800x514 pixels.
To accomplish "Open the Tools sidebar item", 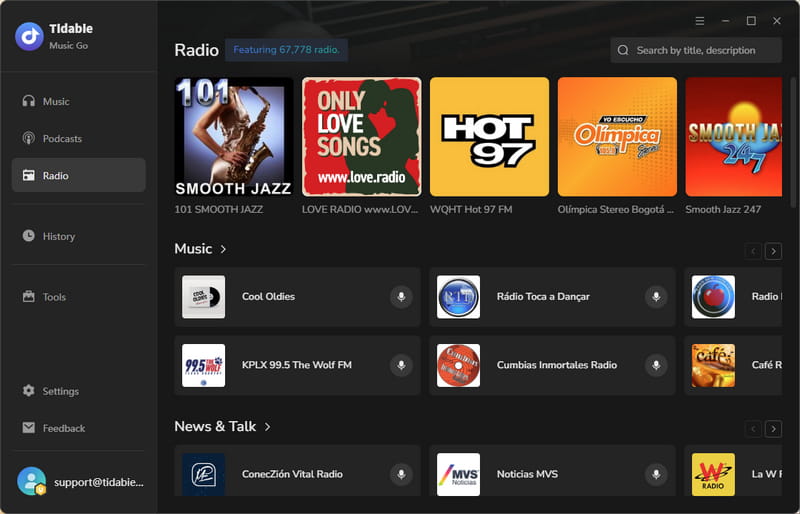I will (x=79, y=297).
